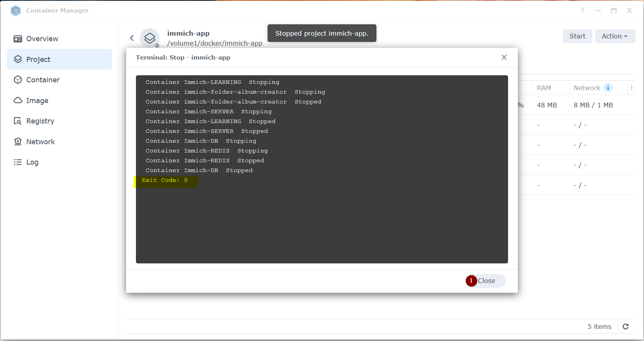Click the Terminal: Stop - immich-app title
Viewport: 644px width, 341px height.
pos(183,58)
